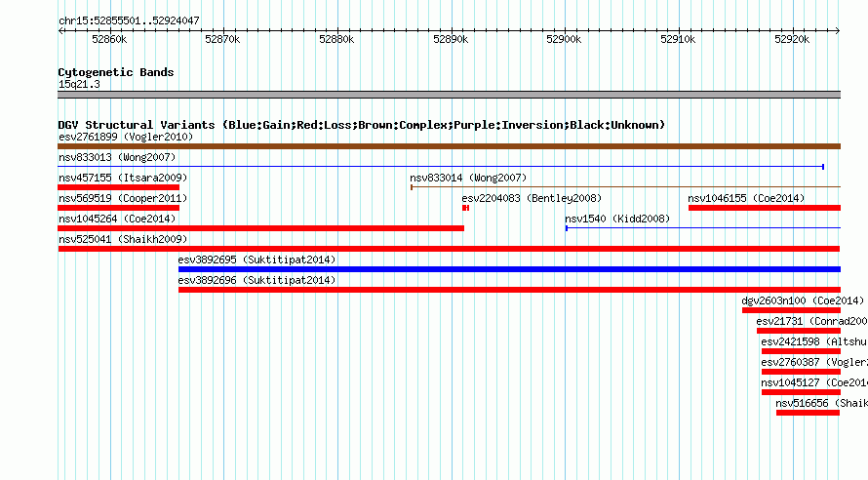Screen dimensions: 868x480
Task: Open the nsv833013 (Wong2007) variant label
Action: 117,157
